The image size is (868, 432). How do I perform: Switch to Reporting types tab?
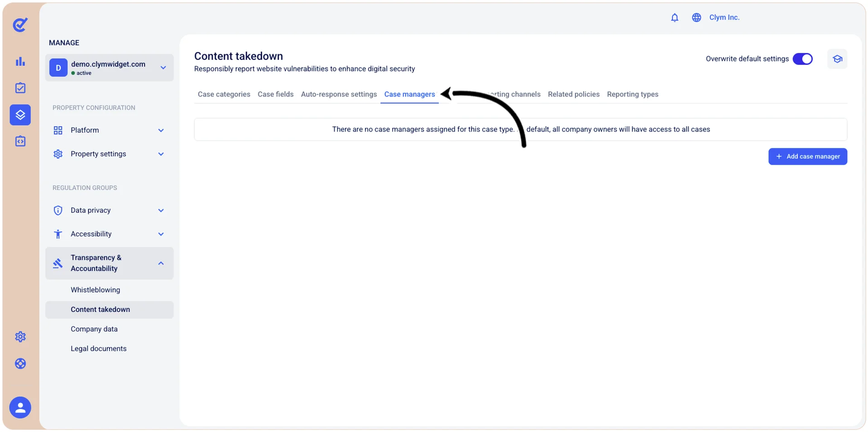click(x=633, y=94)
